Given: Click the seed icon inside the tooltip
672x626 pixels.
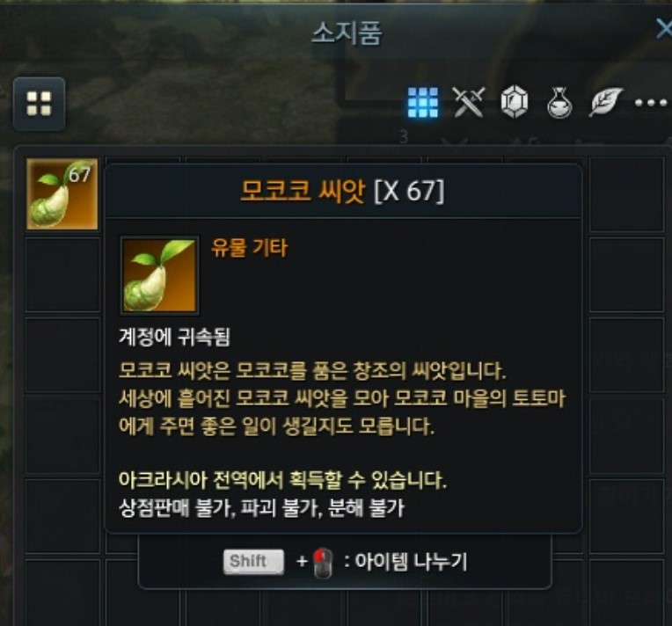Looking at the screenshot, I should coord(159,275).
